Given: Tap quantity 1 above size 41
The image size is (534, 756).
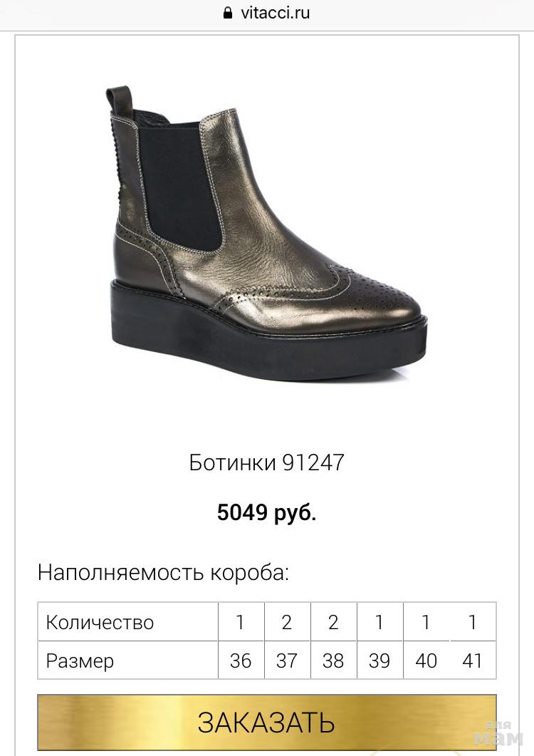Looking at the screenshot, I should 472,622.
